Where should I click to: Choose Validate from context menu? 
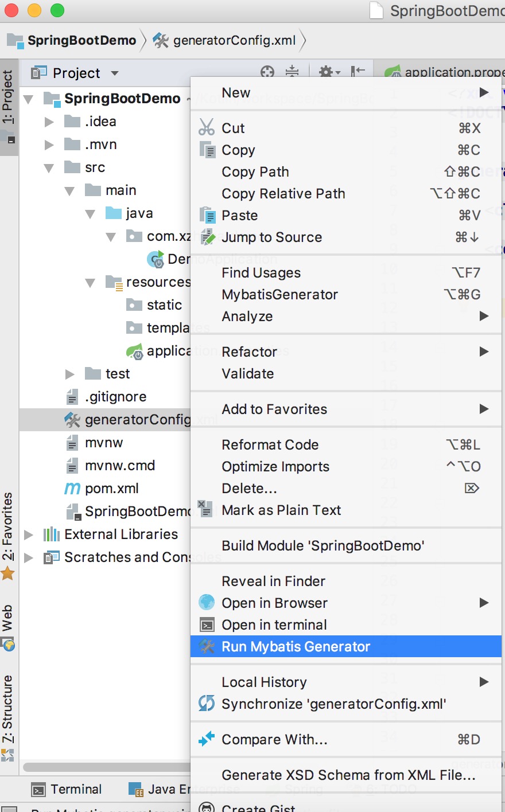(346, 373)
